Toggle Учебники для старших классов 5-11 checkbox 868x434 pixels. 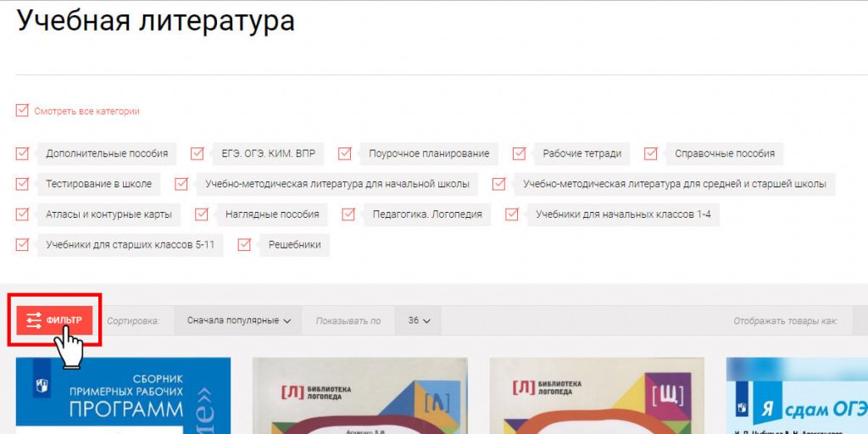click(22, 245)
